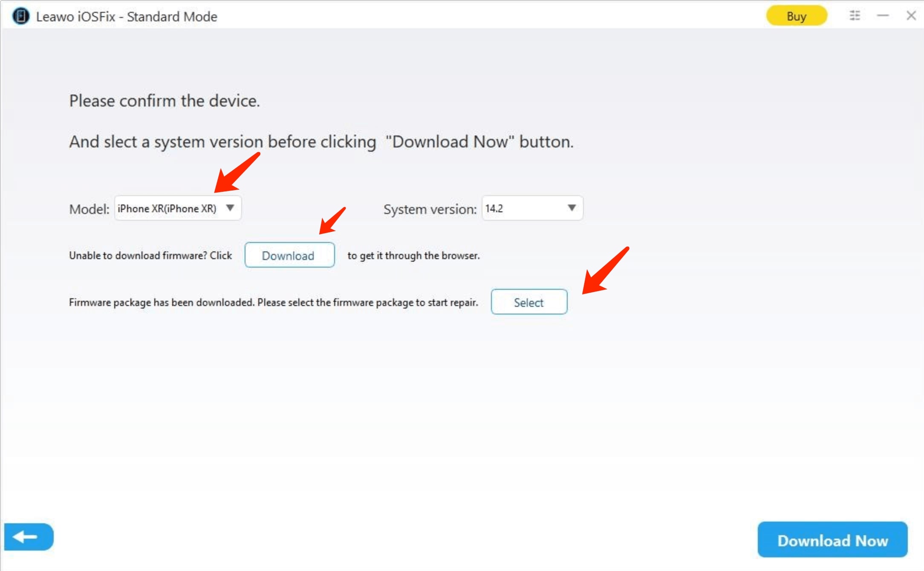The height and width of the screenshot is (571, 924).
Task: Select the options icon beside the minimize button
Action: click(x=855, y=15)
